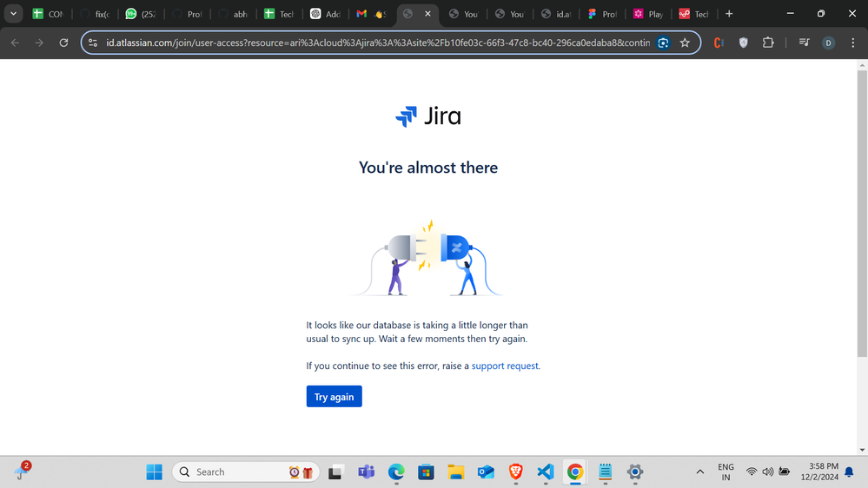Switch to the first green CON tab
This screenshot has width=868, height=488.
49,14
